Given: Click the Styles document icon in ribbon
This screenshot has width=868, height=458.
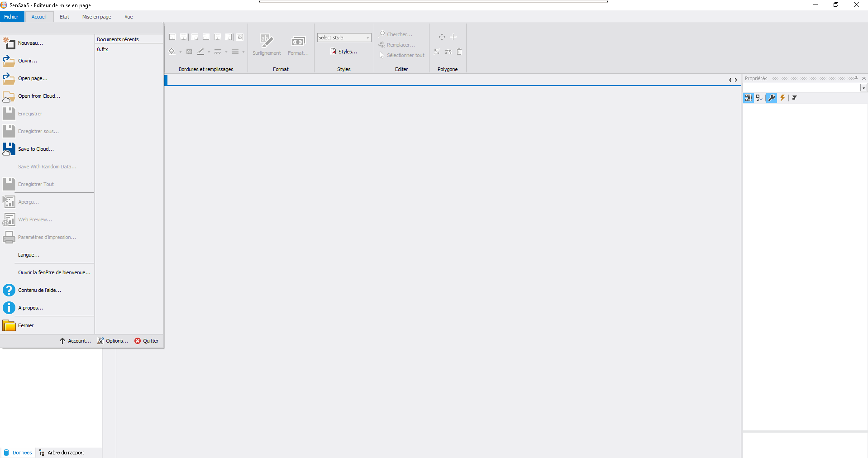Looking at the screenshot, I should point(334,52).
